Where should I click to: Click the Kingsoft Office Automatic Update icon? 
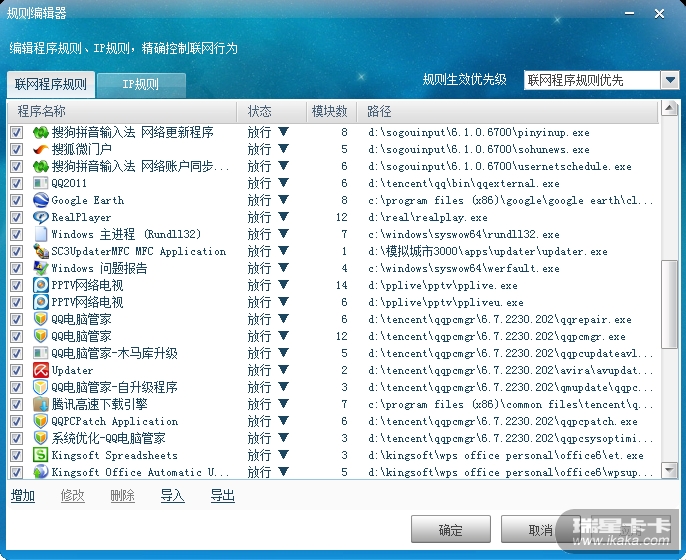coord(41,472)
